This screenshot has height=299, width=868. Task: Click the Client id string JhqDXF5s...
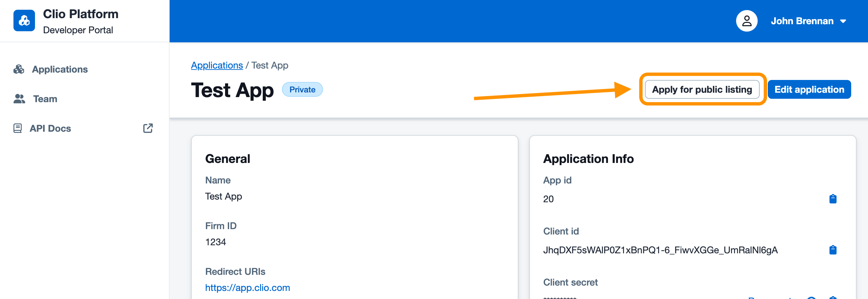coord(660,250)
